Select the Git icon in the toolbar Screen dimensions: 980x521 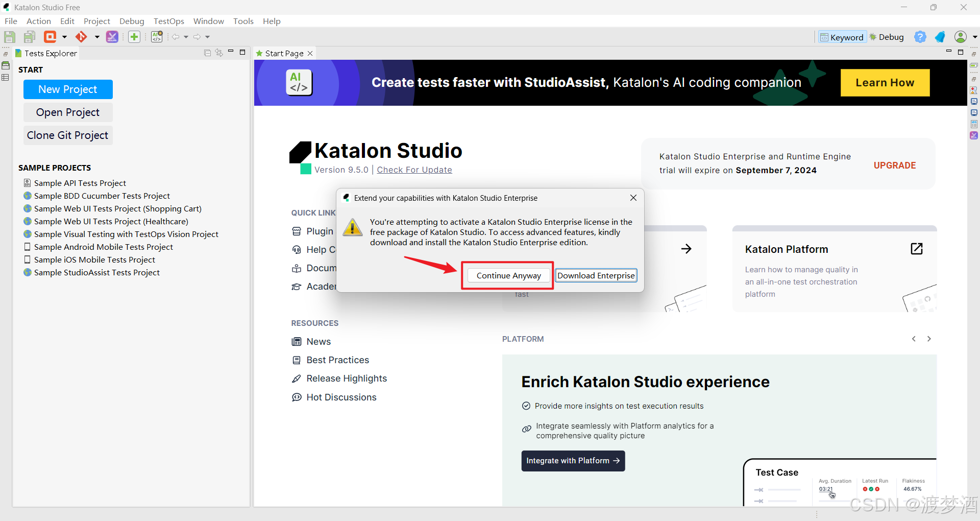pos(82,36)
